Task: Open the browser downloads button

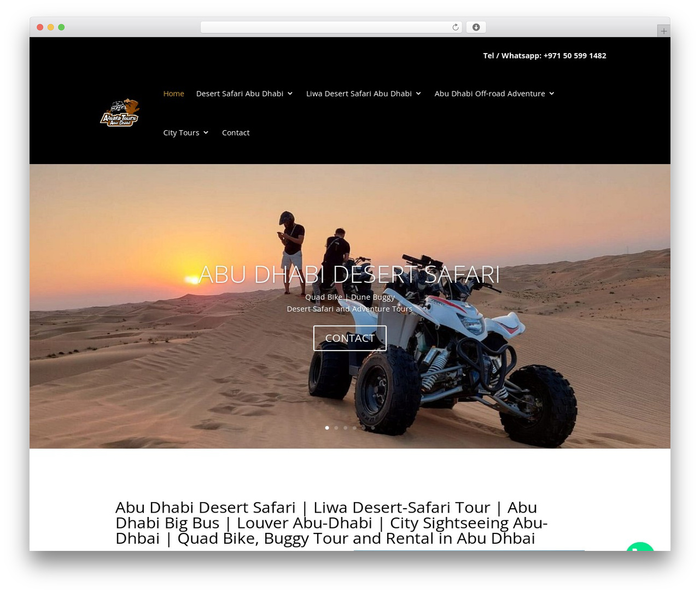Action: [476, 27]
